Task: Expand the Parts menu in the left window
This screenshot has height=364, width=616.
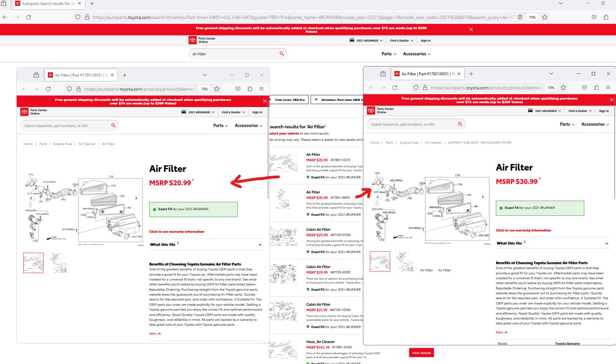Action: pyautogui.click(x=221, y=126)
